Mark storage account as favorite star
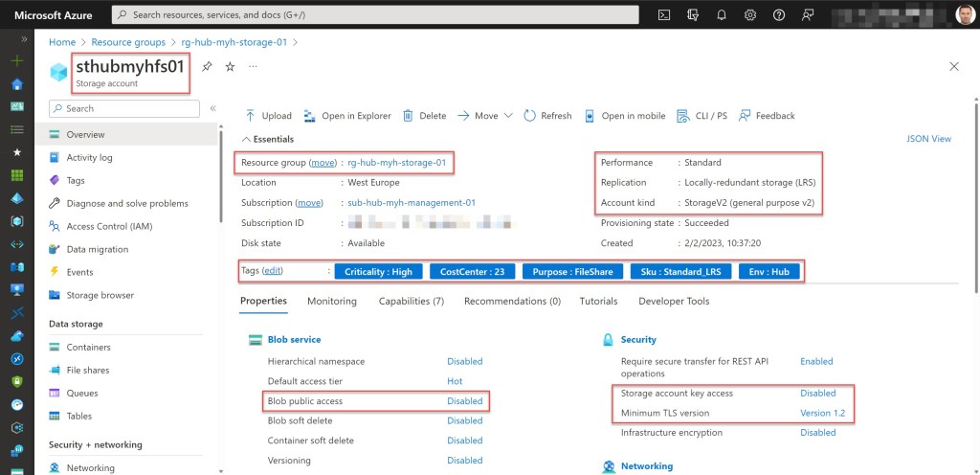The image size is (980, 475). (230, 67)
